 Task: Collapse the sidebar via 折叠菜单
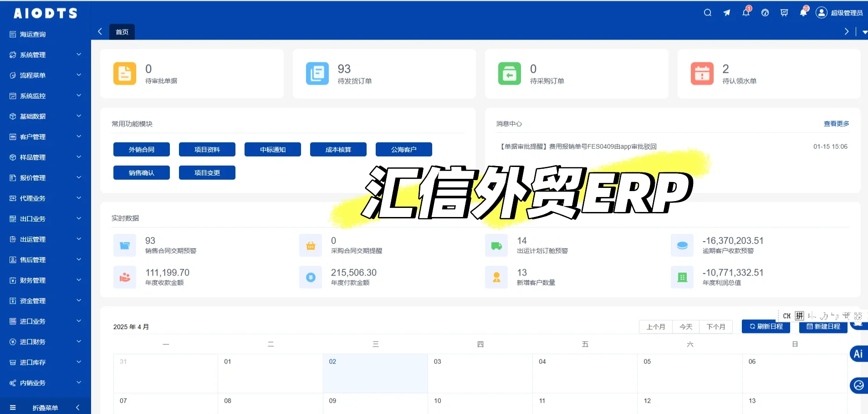click(x=45, y=407)
